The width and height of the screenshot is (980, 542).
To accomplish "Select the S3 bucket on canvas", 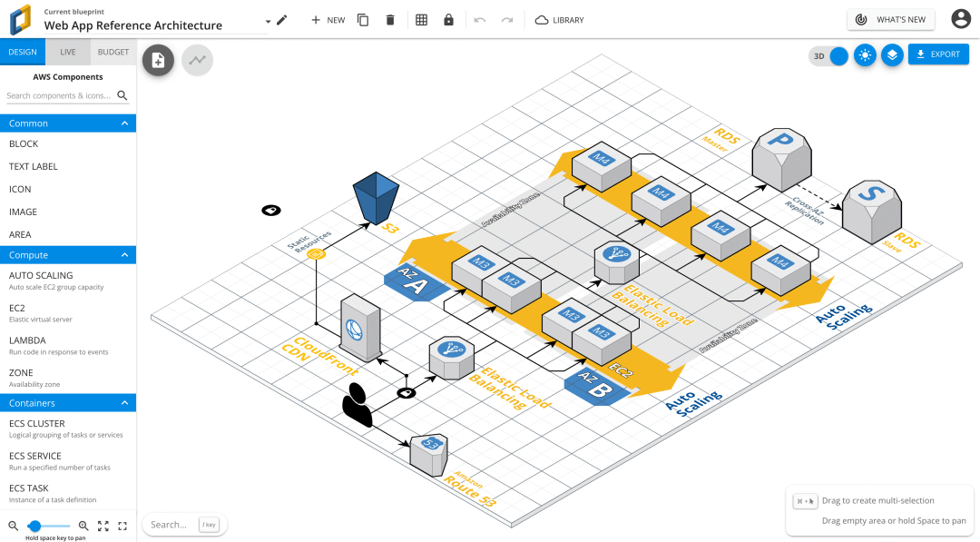I will coord(376,198).
